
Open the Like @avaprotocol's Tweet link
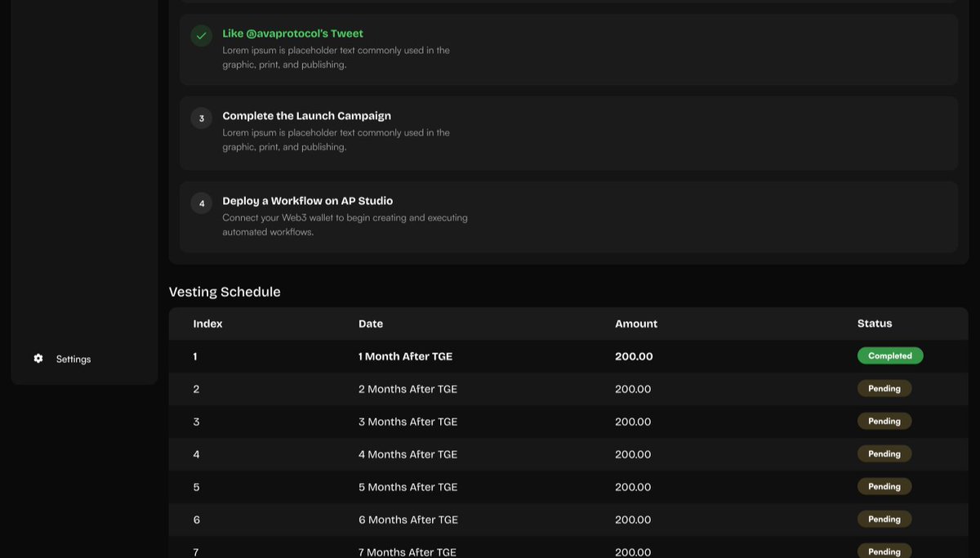(x=292, y=33)
